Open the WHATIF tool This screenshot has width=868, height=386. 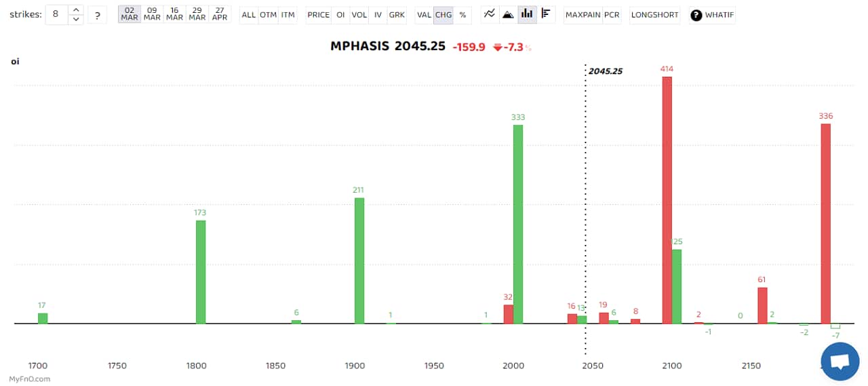pyautogui.click(x=712, y=14)
